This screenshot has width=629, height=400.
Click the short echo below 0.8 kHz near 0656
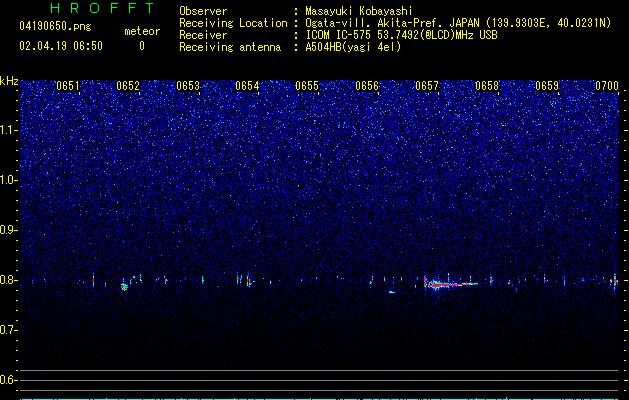392,292
